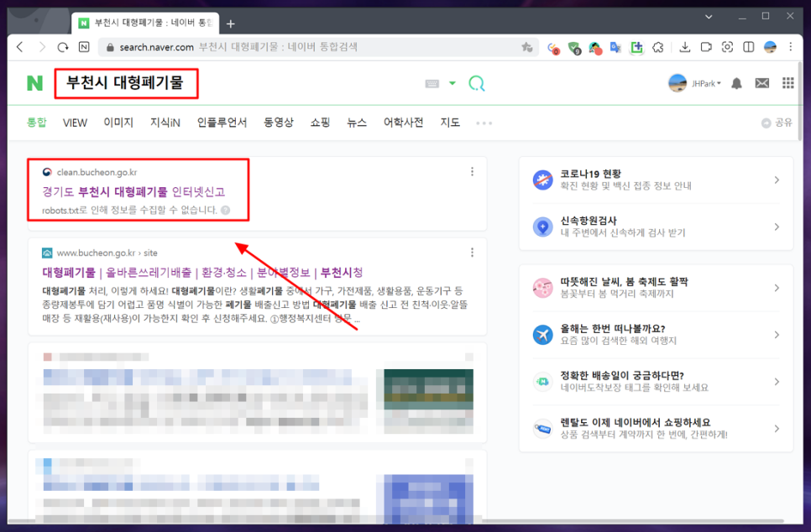Click the Naver N logo
Viewport: 811px width, 532px height.
(x=34, y=83)
